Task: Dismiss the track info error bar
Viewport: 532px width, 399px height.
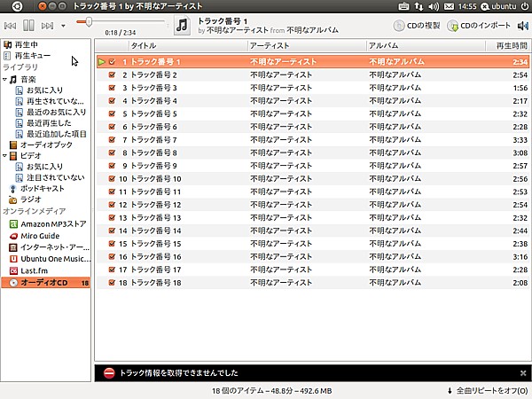Action: 523,373
